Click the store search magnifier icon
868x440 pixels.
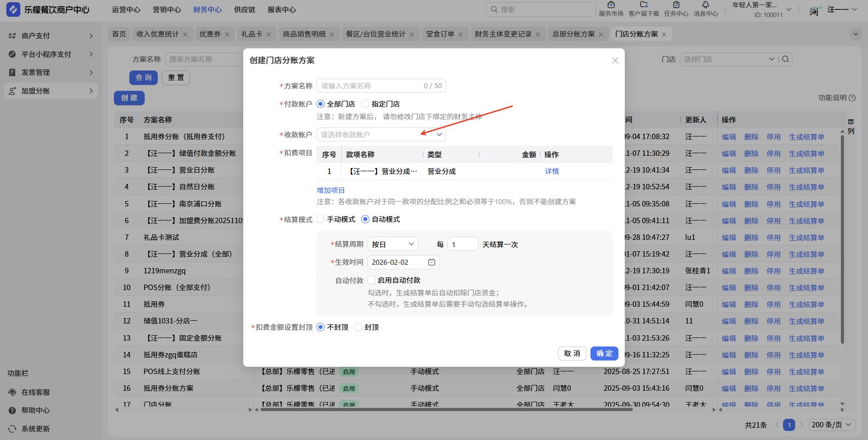tap(786, 59)
